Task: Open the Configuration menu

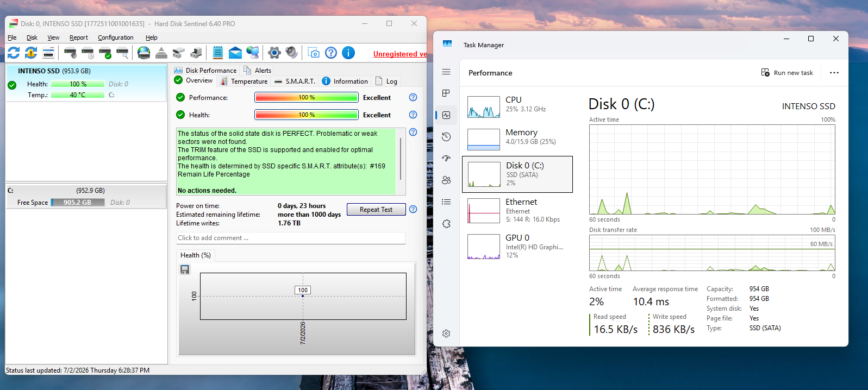Action: click(116, 37)
